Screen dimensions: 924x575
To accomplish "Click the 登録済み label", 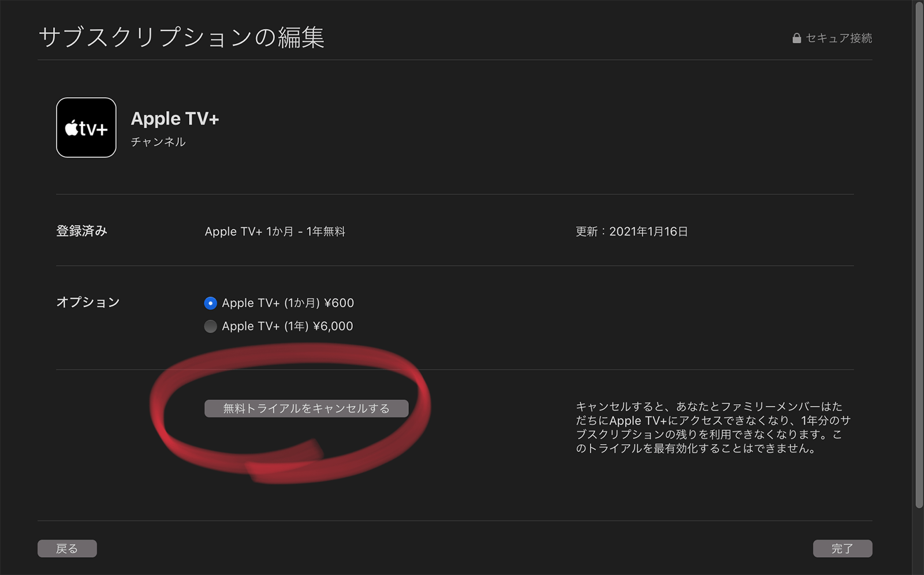I will click(81, 231).
